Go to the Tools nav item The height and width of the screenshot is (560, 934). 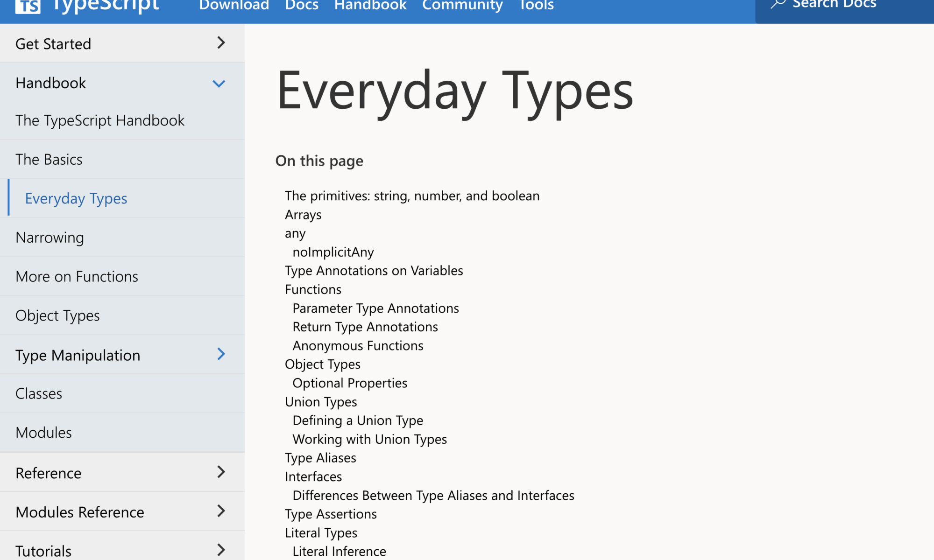pos(536,5)
